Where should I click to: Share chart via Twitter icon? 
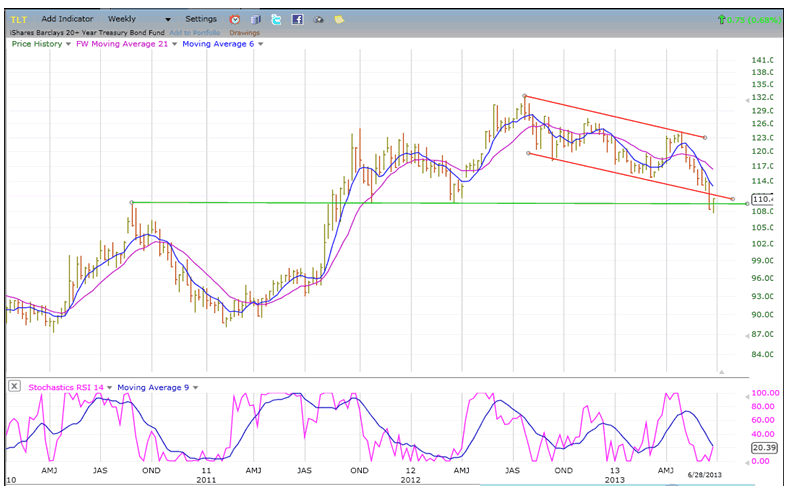click(x=276, y=19)
